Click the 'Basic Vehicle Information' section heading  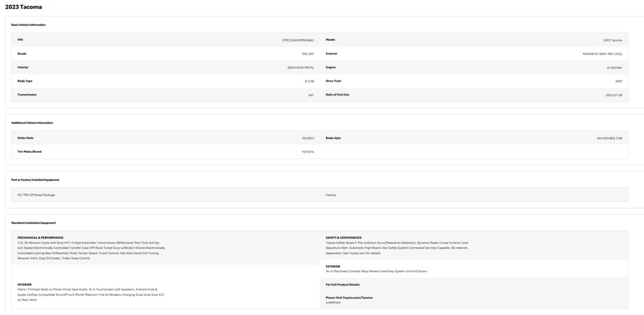coord(28,25)
